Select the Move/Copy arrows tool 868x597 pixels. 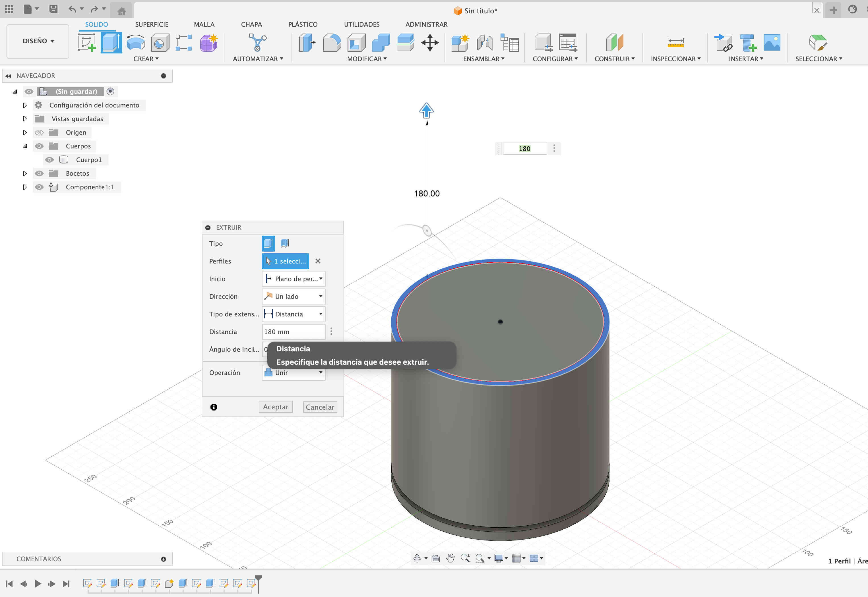pyautogui.click(x=430, y=43)
